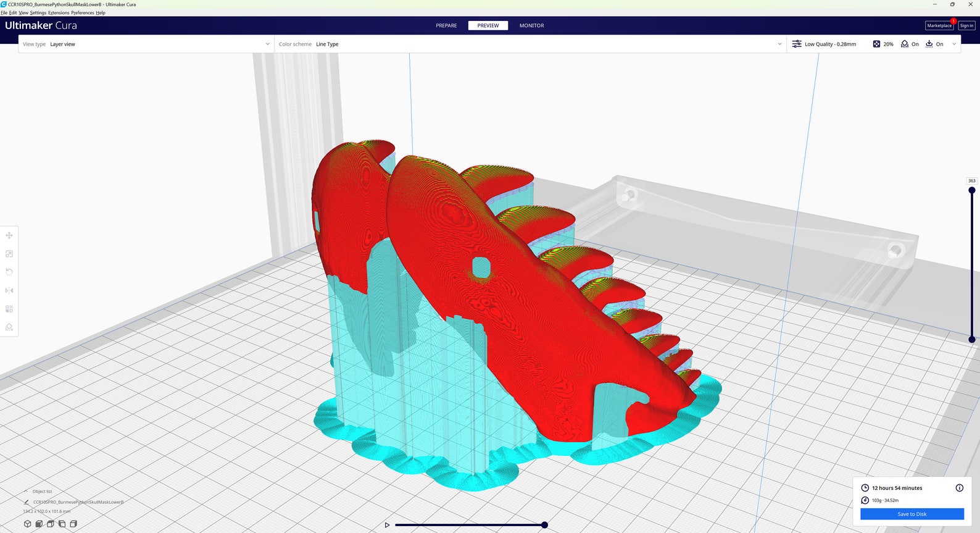Switch to the PREVIEW stage
Screen dimensions: 980x533
488,25
